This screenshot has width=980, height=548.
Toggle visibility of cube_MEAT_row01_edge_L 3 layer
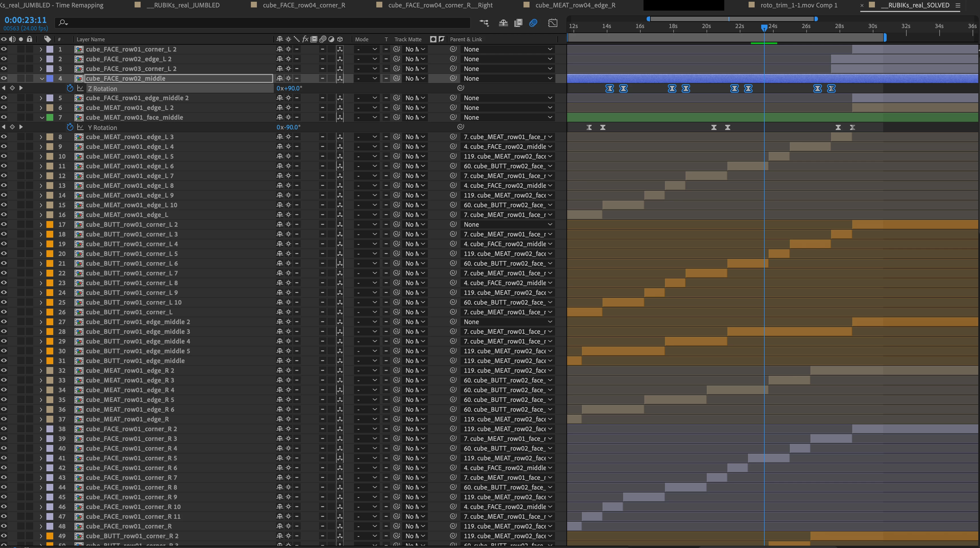pyautogui.click(x=4, y=137)
